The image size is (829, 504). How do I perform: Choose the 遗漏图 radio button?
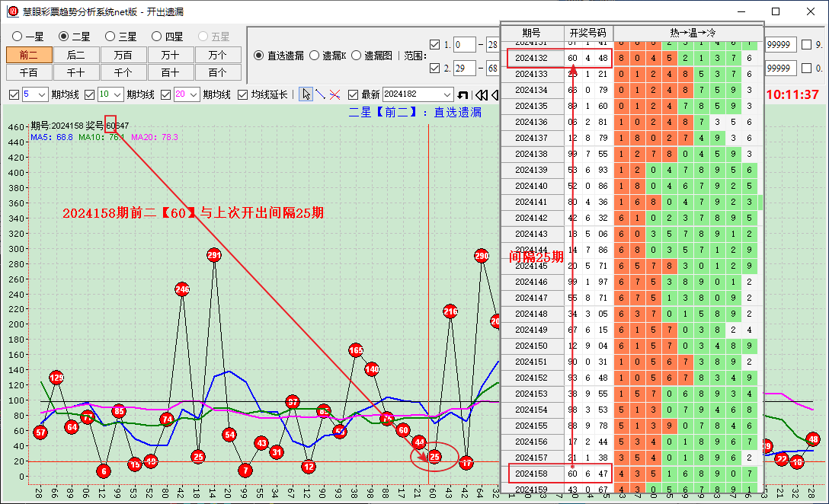tap(356, 56)
